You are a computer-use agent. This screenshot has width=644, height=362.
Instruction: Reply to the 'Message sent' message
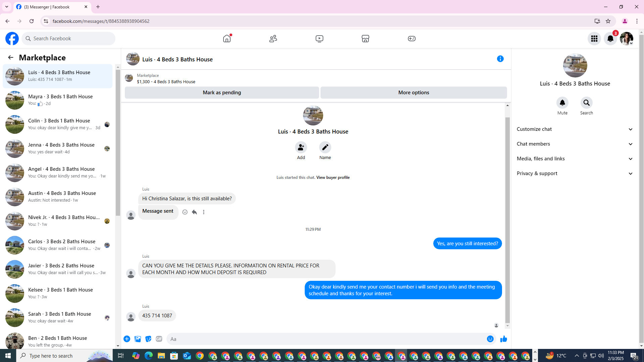[194, 212]
